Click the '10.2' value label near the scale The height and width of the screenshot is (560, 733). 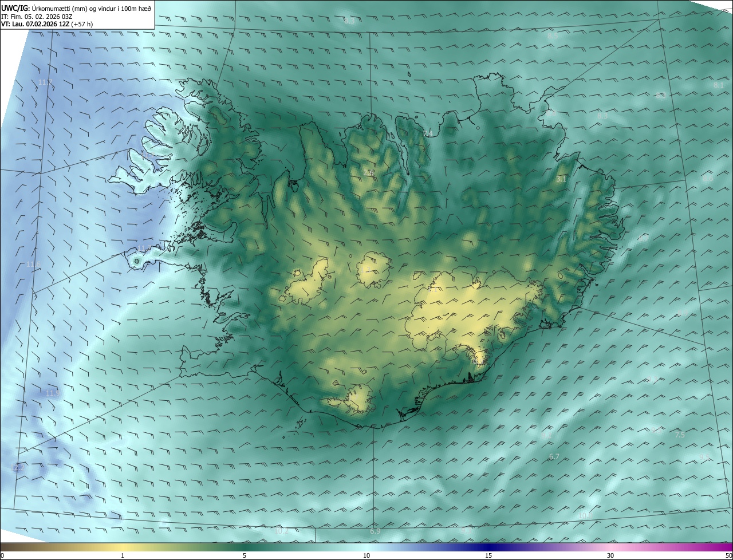pyautogui.click(x=282, y=531)
